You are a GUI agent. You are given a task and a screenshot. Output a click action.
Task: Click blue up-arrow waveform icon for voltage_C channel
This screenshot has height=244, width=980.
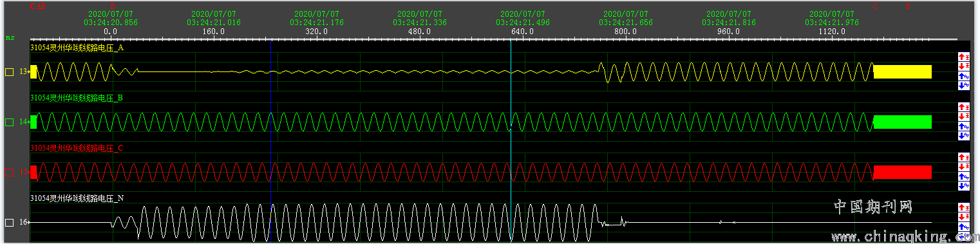[963, 176]
